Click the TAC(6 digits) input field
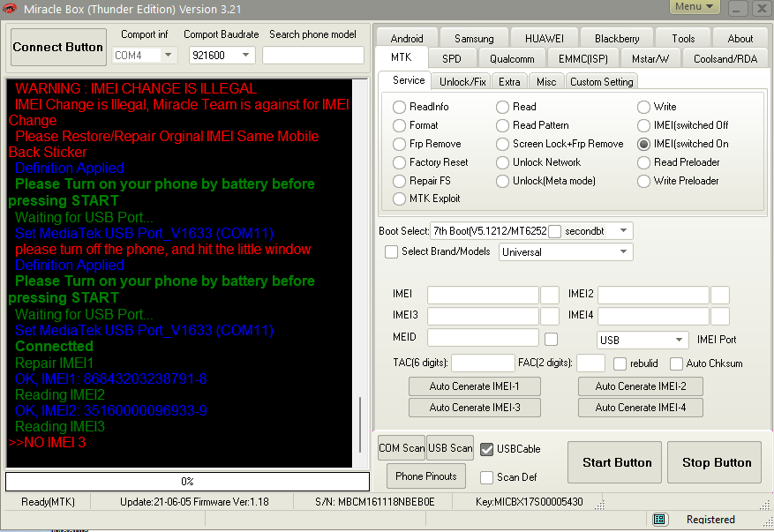The width and height of the screenshot is (774, 532). (x=483, y=363)
